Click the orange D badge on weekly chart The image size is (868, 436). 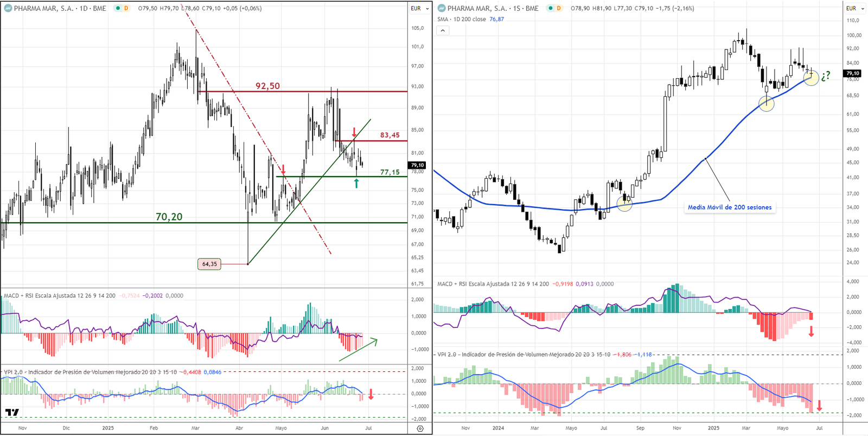click(559, 8)
